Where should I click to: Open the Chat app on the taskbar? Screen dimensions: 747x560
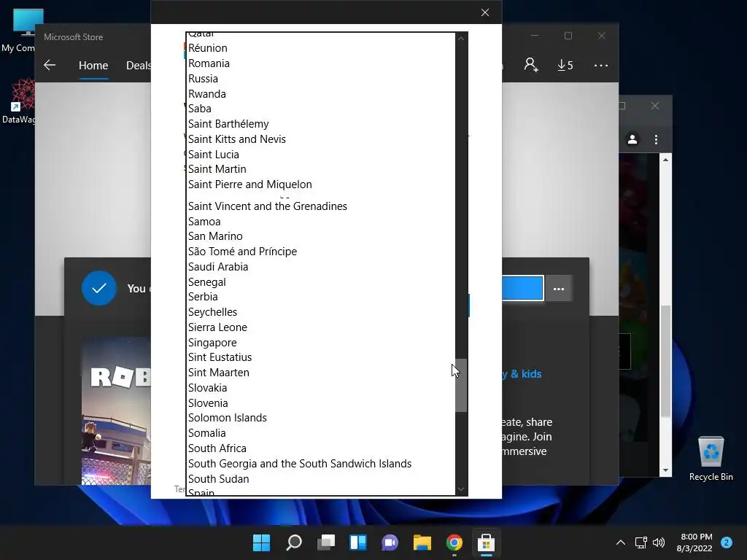390,542
